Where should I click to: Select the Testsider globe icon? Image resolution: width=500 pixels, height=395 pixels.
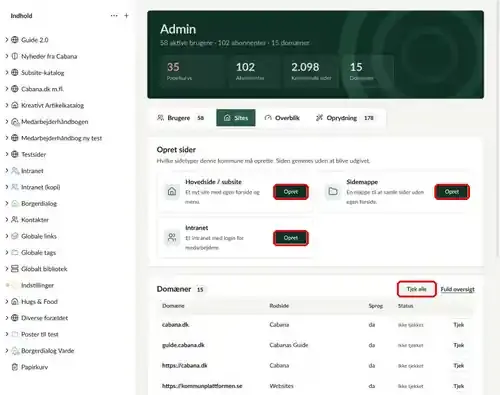tap(15, 154)
